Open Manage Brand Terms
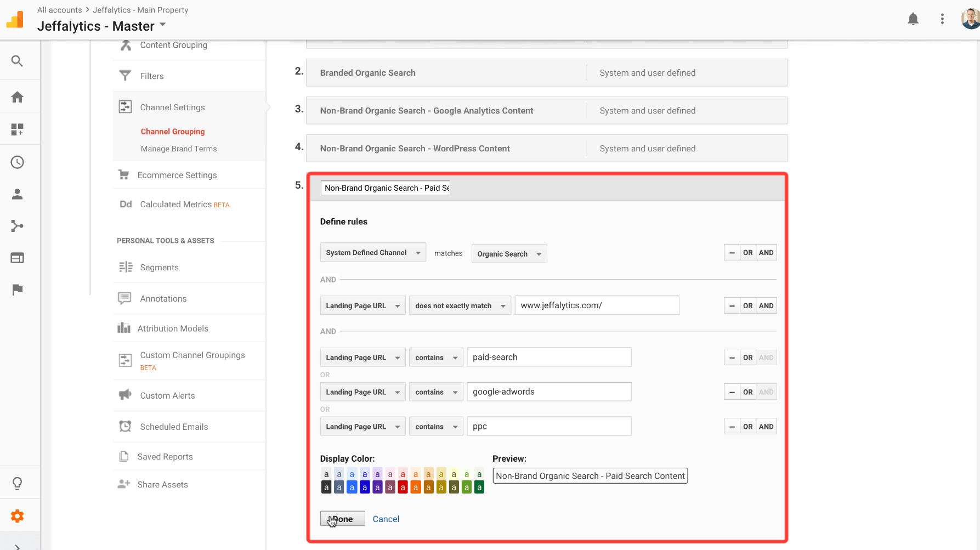 (x=179, y=149)
